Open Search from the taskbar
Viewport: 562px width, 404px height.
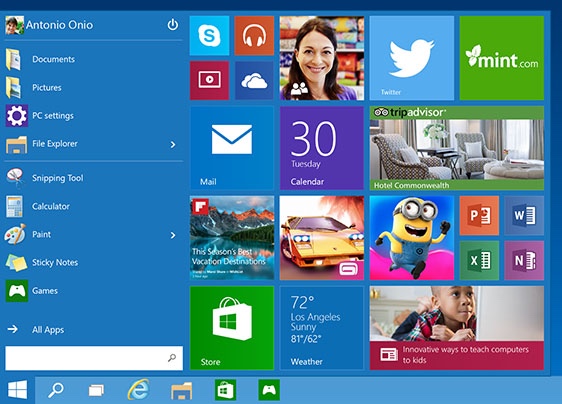(x=56, y=390)
